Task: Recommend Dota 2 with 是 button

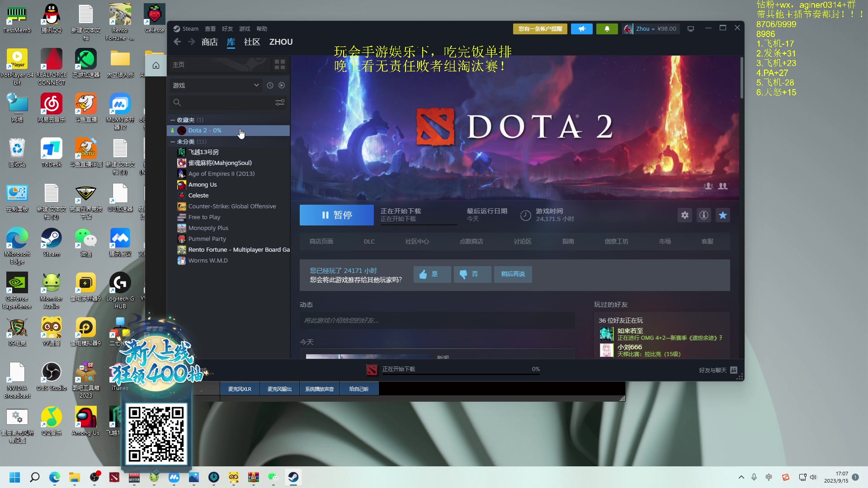Action: coord(432,274)
